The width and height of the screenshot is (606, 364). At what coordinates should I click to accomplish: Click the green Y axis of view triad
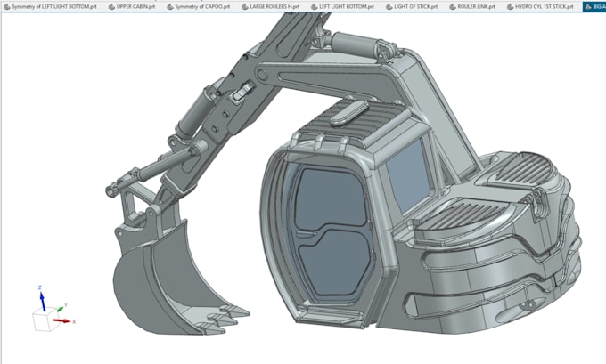tap(61, 308)
